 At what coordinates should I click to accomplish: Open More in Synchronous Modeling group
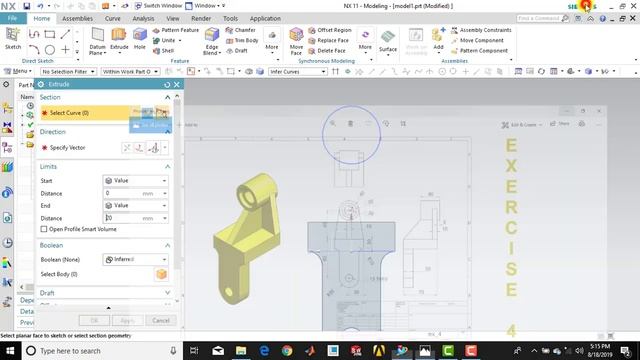(x=365, y=41)
